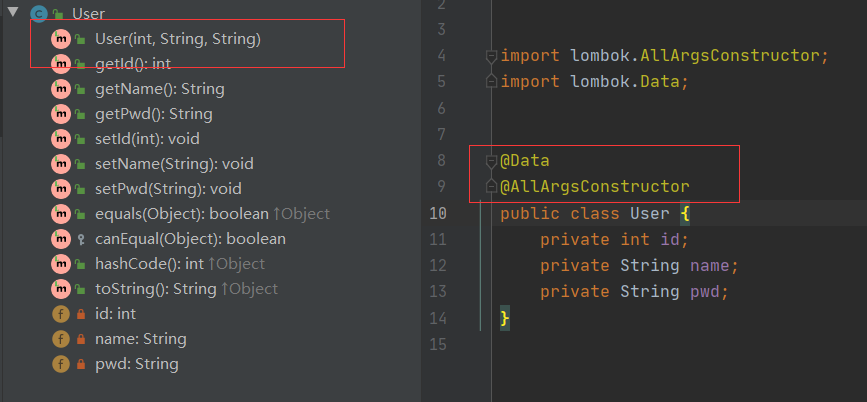
Task: Click the method icon beside equals(Object)
Action: (61, 214)
